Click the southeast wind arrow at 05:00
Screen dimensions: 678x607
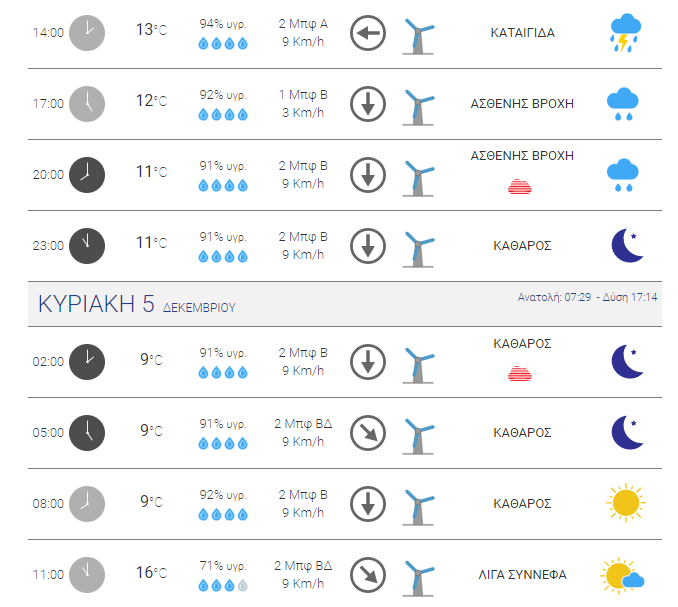368,433
